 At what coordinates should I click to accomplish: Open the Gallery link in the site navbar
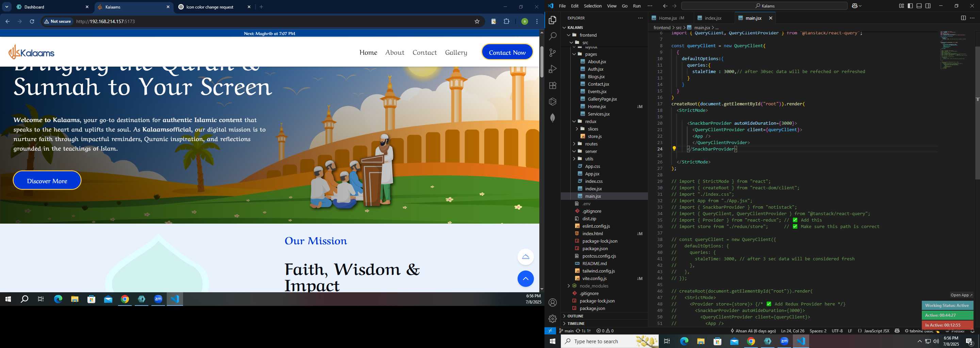tap(456, 52)
